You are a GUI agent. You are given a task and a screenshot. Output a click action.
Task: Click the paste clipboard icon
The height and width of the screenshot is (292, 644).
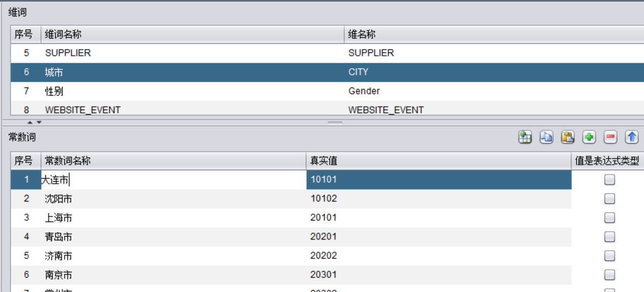(568, 137)
